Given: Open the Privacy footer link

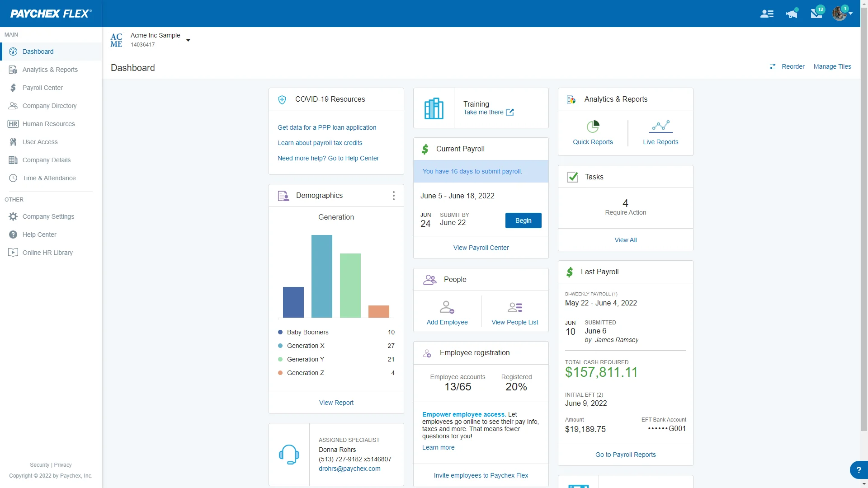Looking at the screenshot, I should (x=63, y=465).
